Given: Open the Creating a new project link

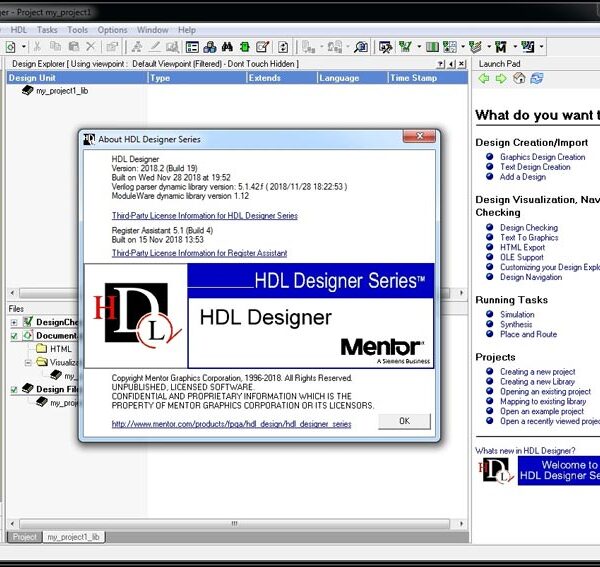Looking at the screenshot, I should 538,372.
